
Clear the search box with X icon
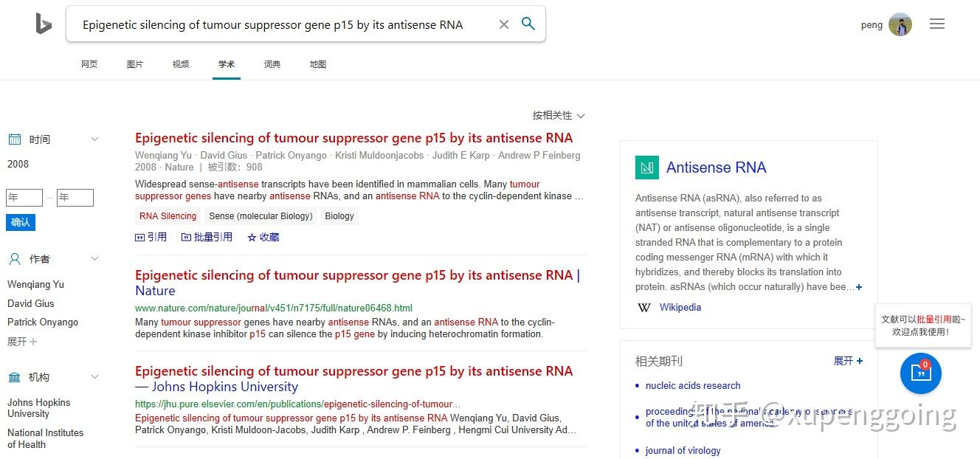[504, 24]
